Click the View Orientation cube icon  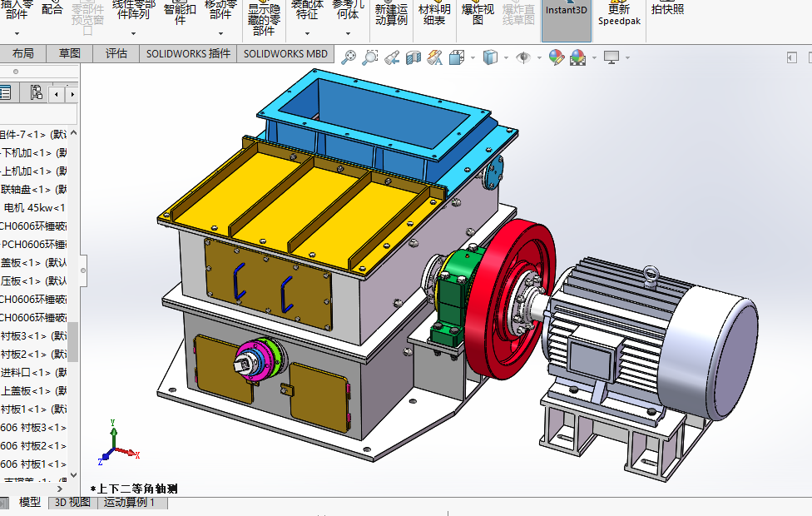tap(456, 57)
